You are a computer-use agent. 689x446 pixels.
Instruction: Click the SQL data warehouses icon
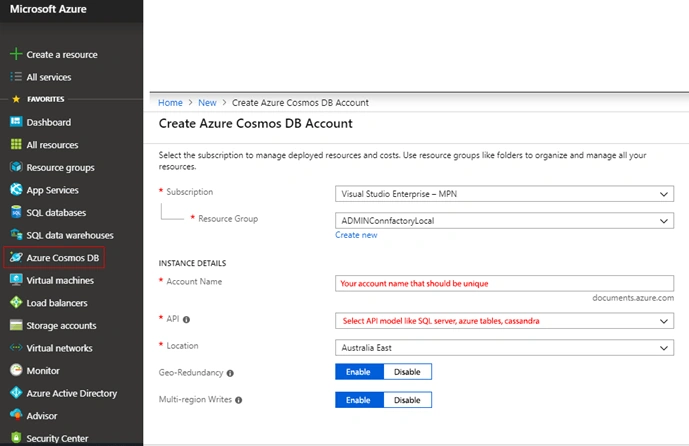(16, 235)
